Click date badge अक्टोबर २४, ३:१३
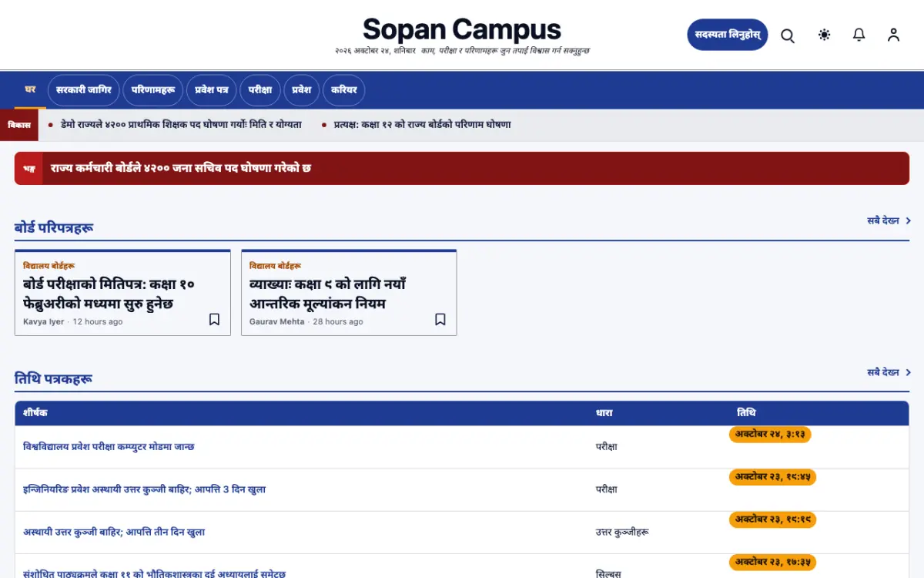 [770, 435]
